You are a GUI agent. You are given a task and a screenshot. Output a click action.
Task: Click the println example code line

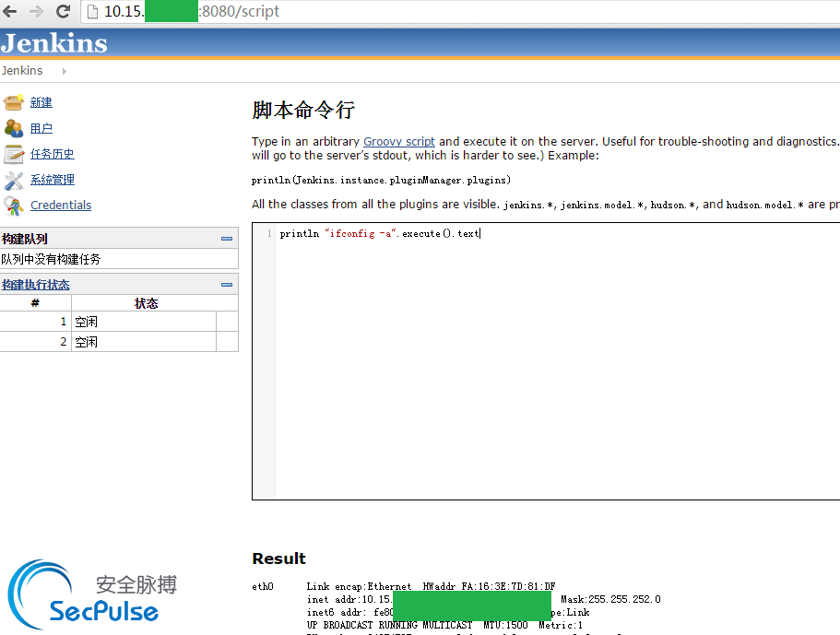(381, 180)
